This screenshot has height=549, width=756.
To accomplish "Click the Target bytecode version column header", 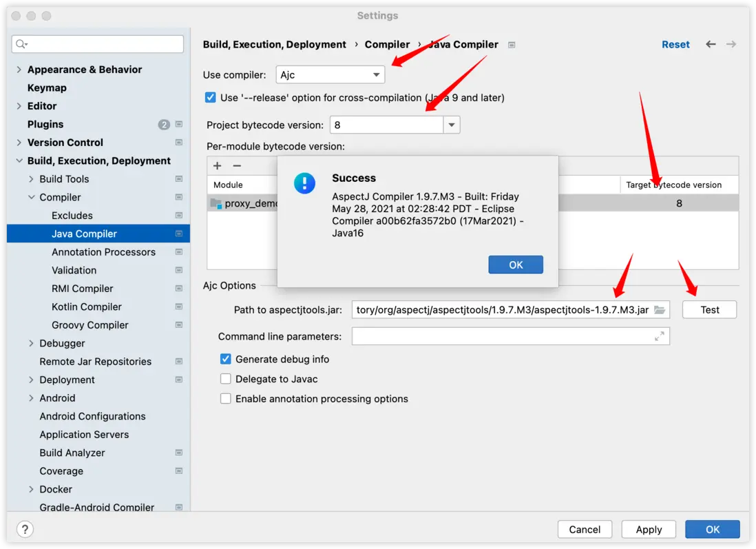I will tap(673, 185).
